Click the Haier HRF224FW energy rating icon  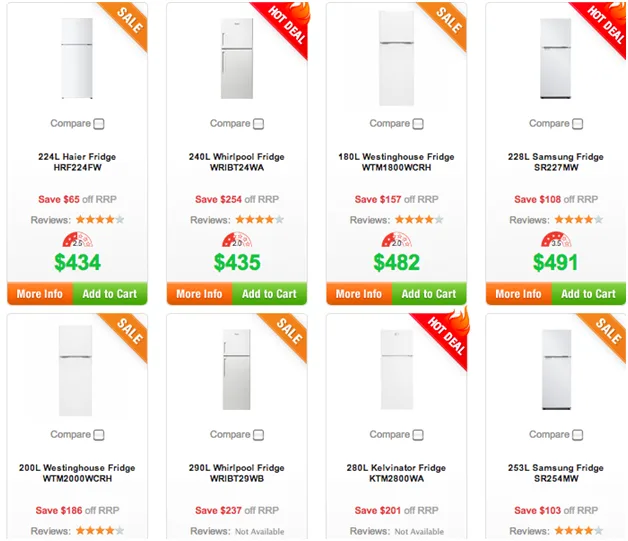point(77,241)
